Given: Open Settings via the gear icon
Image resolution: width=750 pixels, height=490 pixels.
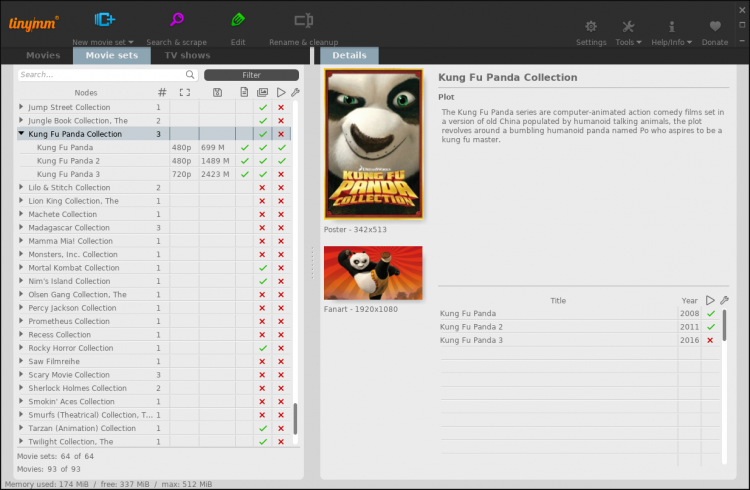Looking at the screenshot, I should coord(591,27).
